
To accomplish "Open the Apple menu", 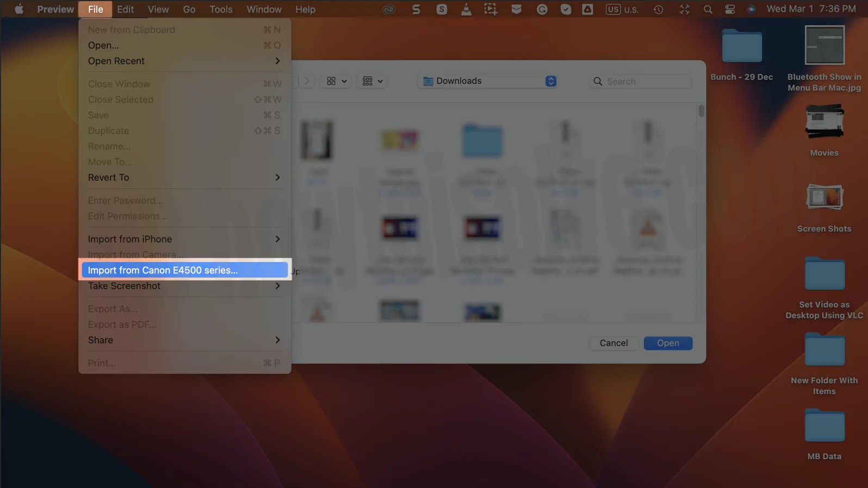I will 18,9.
